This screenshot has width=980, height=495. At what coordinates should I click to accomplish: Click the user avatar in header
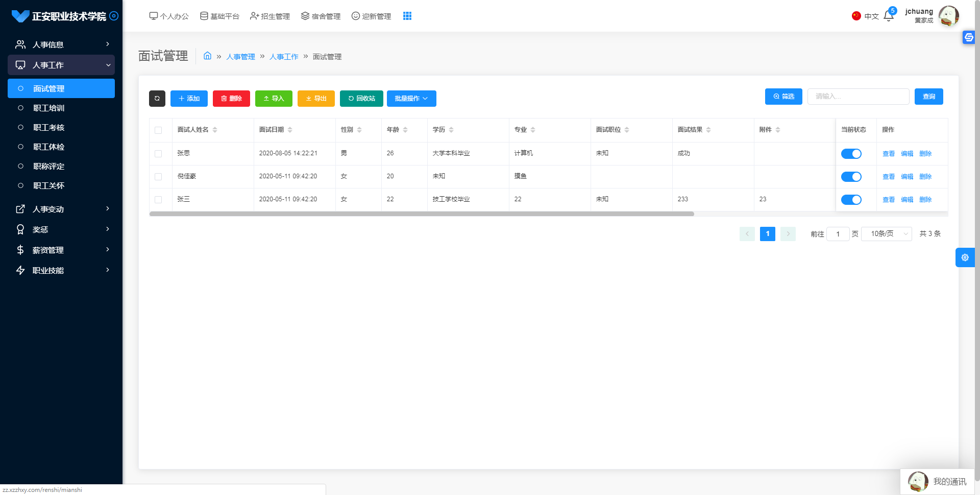pos(948,16)
